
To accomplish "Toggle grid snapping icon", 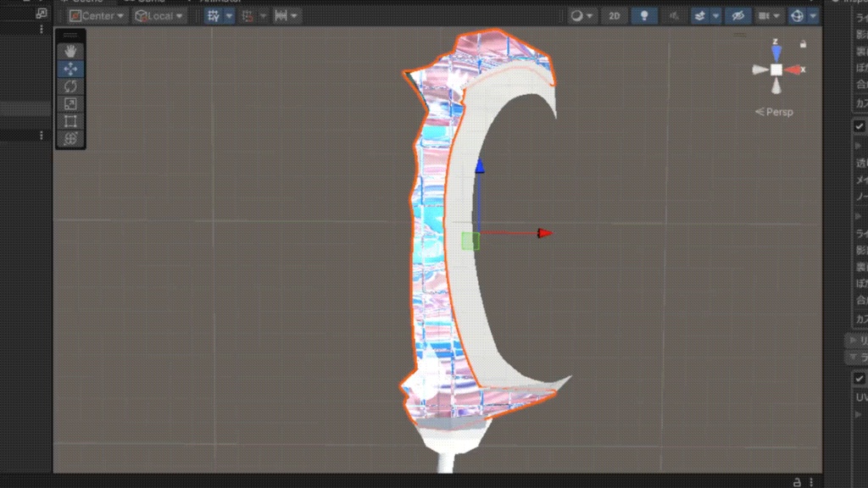I will 248,16.
